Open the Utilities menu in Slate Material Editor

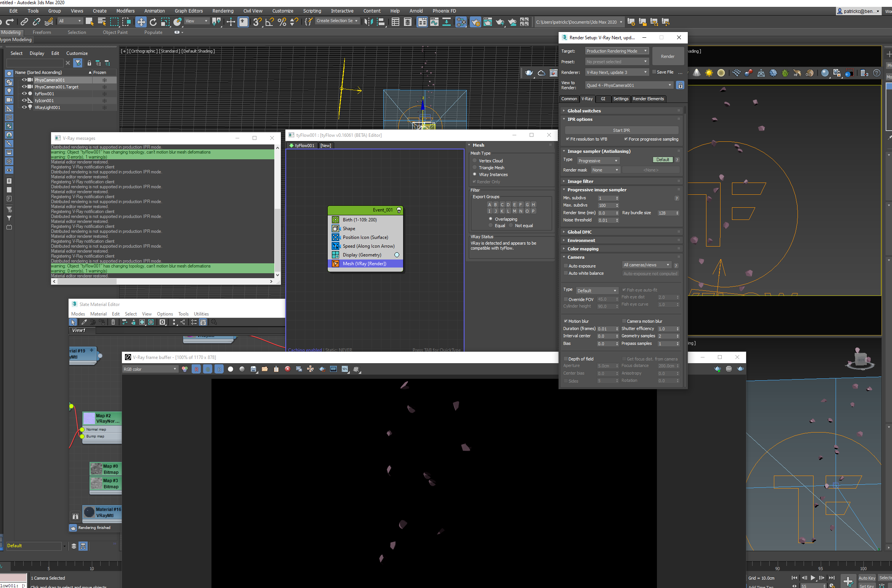[x=201, y=314]
